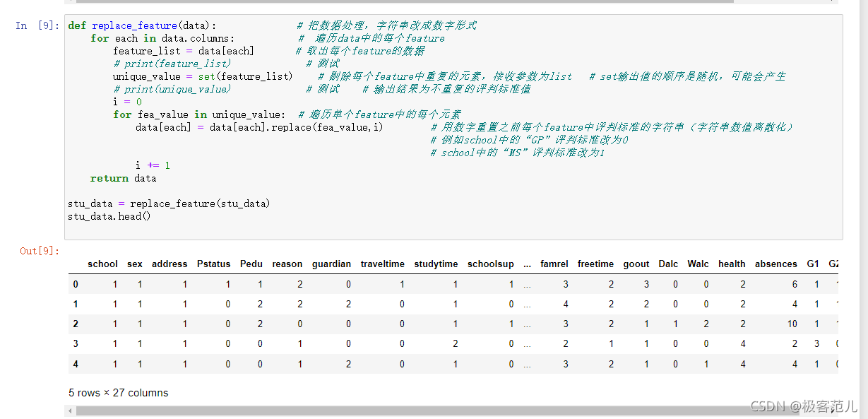
Task: Click 'unique_value = set(feature_list)' code
Action: tap(203, 76)
